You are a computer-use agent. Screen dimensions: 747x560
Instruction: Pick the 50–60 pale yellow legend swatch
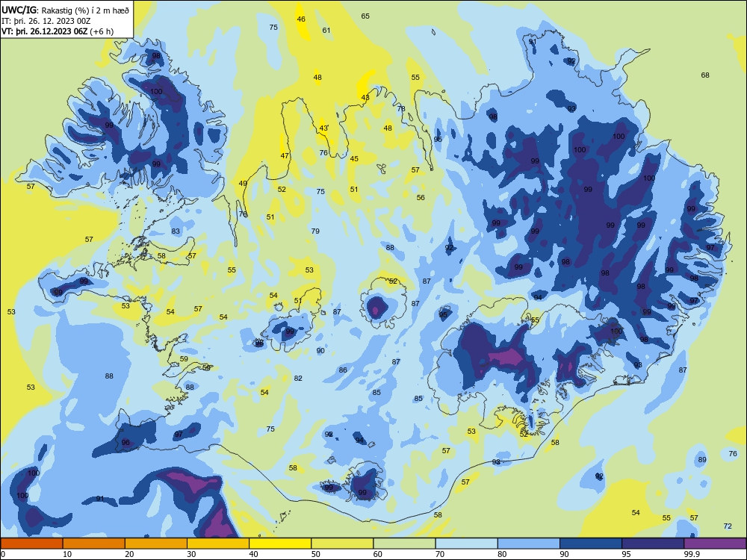tap(342, 544)
